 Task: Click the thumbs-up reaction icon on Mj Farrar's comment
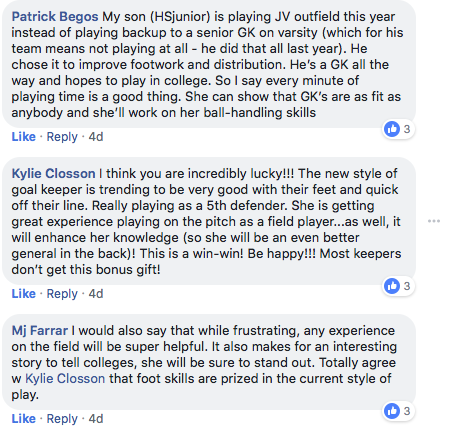(x=392, y=411)
